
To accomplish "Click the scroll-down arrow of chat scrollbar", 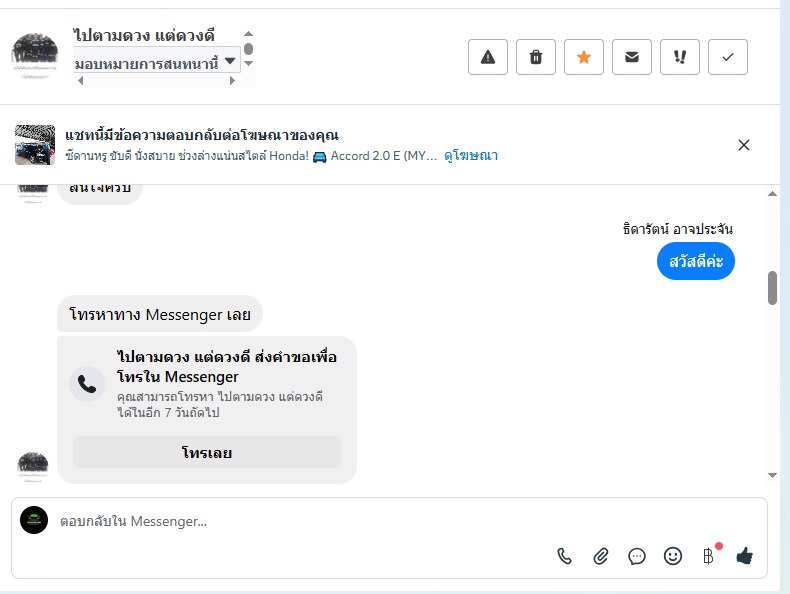I will tap(772, 475).
